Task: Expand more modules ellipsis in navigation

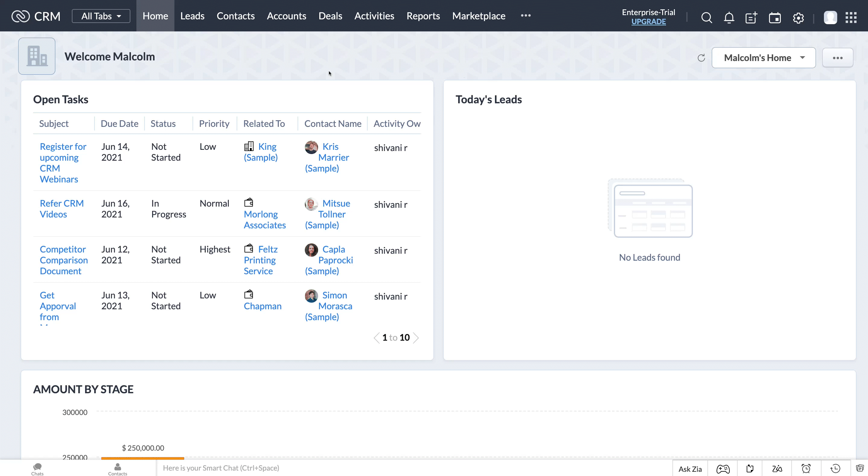Action: (526, 15)
